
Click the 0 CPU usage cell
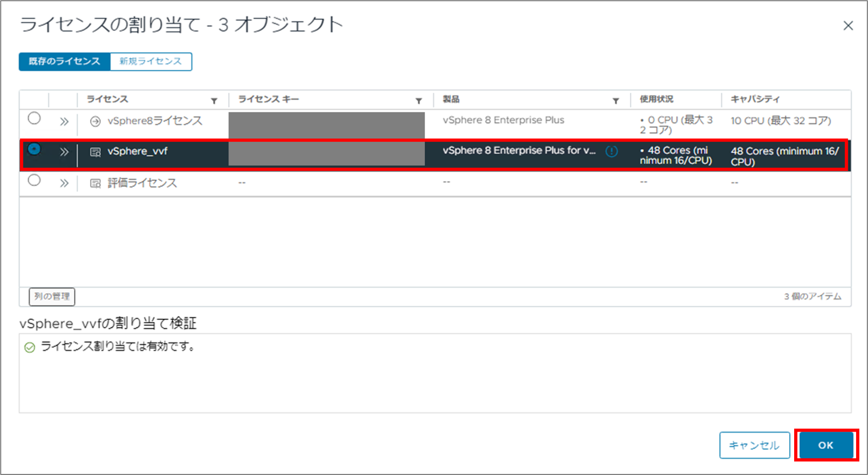point(676,125)
